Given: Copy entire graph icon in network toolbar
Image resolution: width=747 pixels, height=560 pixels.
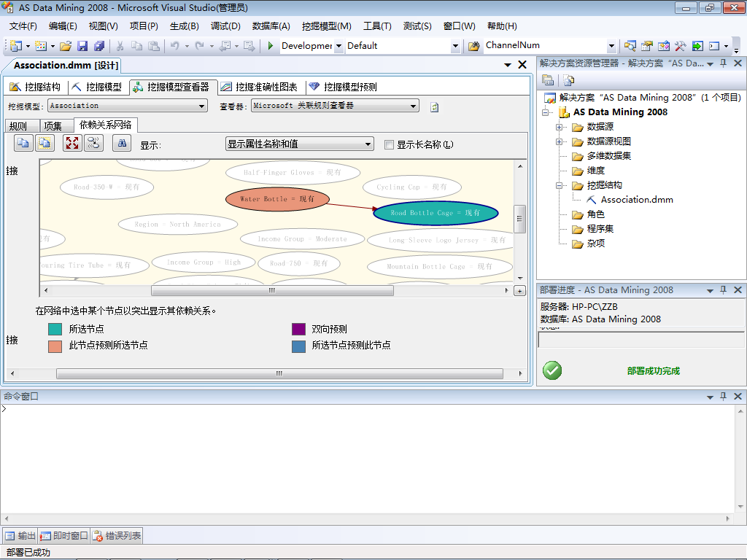Looking at the screenshot, I should [x=44, y=143].
